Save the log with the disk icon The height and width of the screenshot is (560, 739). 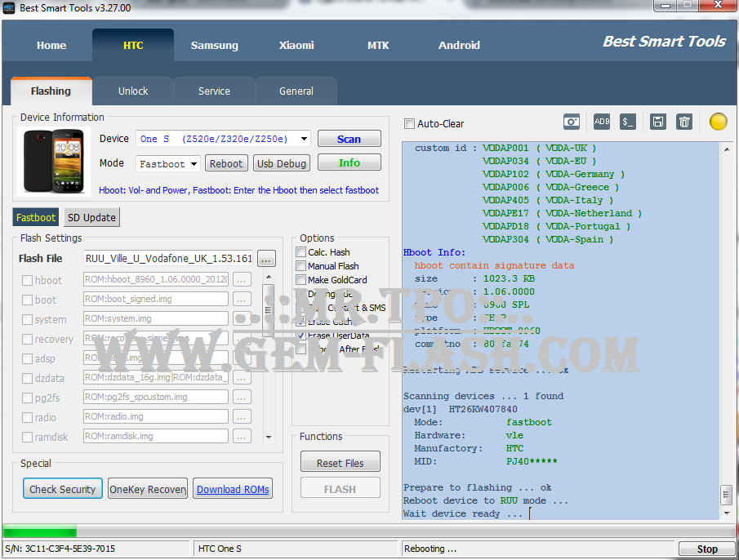click(x=658, y=122)
